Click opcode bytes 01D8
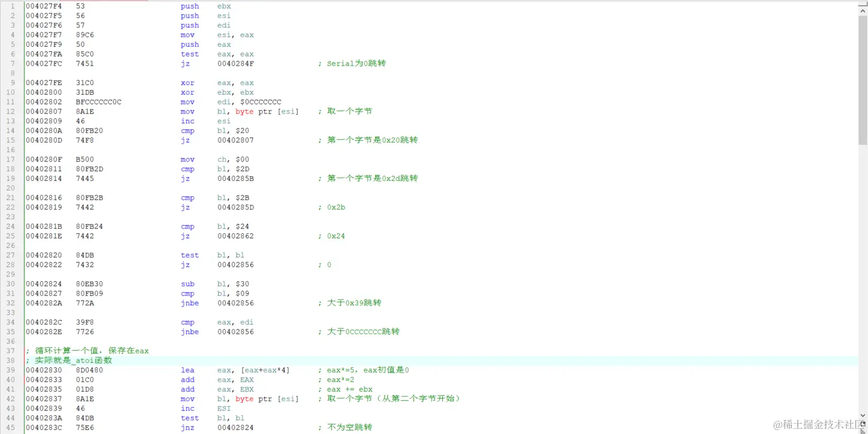Image resolution: width=868 pixels, height=434 pixels. click(x=85, y=390)
